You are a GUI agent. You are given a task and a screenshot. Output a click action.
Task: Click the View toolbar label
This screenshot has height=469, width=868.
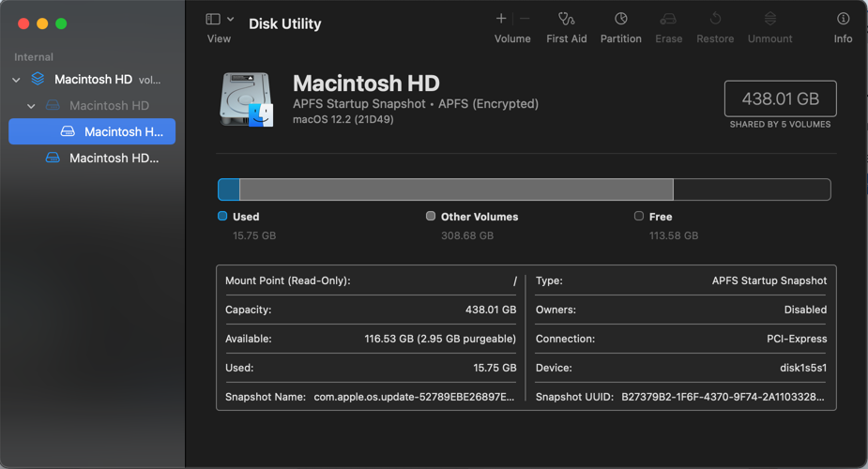pos(219,38)
